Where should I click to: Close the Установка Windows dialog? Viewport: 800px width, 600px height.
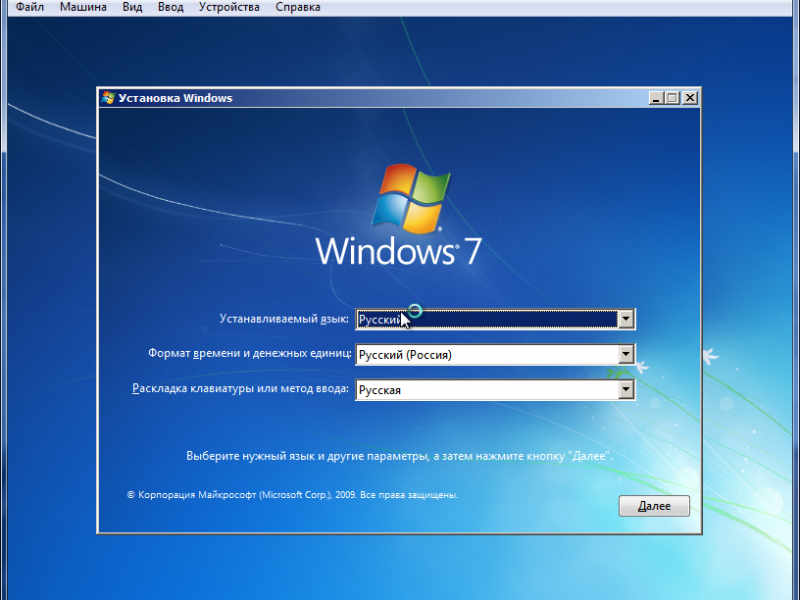pos(690,97)
